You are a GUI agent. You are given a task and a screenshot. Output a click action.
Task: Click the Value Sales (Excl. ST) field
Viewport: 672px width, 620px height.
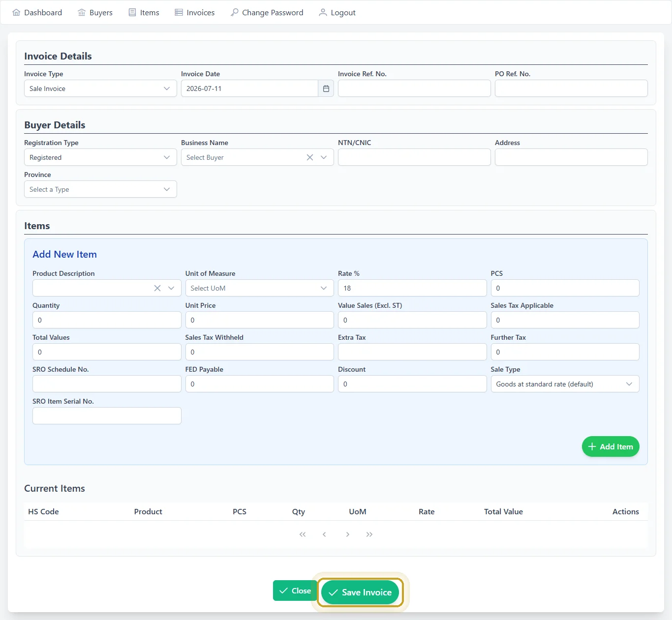412,320
